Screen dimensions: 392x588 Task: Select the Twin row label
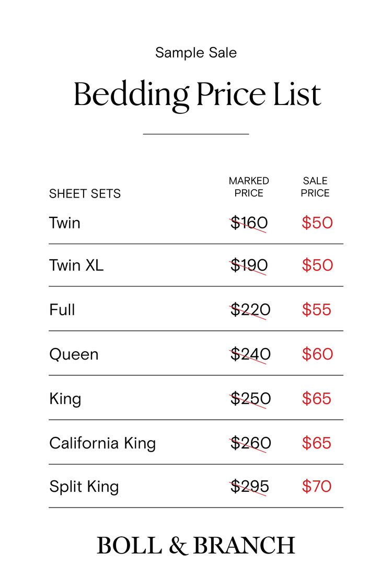pyautogui.click(x=65, y=223)
